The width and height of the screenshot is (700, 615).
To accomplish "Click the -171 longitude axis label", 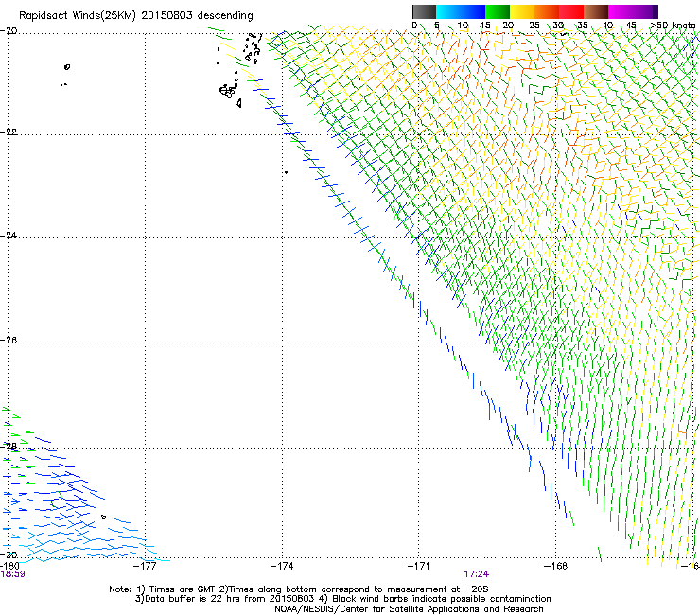I will tap(419, 566).
